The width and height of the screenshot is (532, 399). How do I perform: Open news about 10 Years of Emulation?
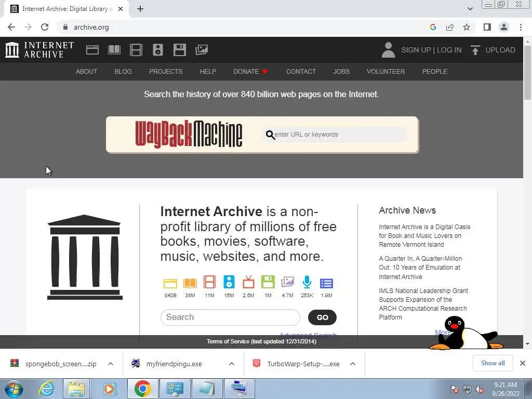pos(420,268)
